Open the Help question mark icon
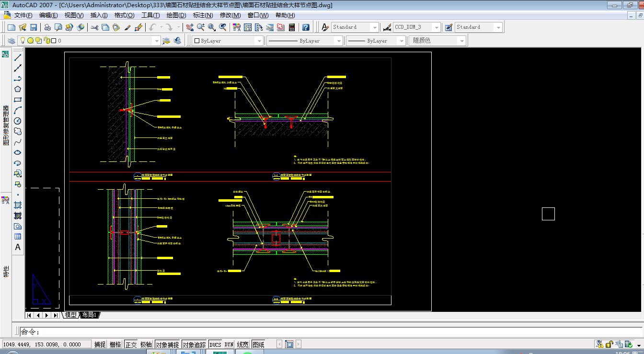This screenshot has height=354, width=644. [x=306, y=27]
